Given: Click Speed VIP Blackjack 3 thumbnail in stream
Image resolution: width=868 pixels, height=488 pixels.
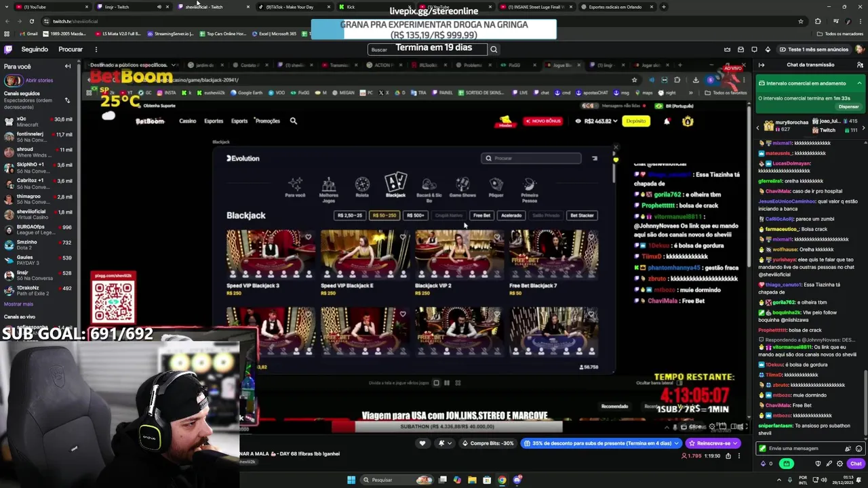Looking at the screenshot, I should point(271,254).
